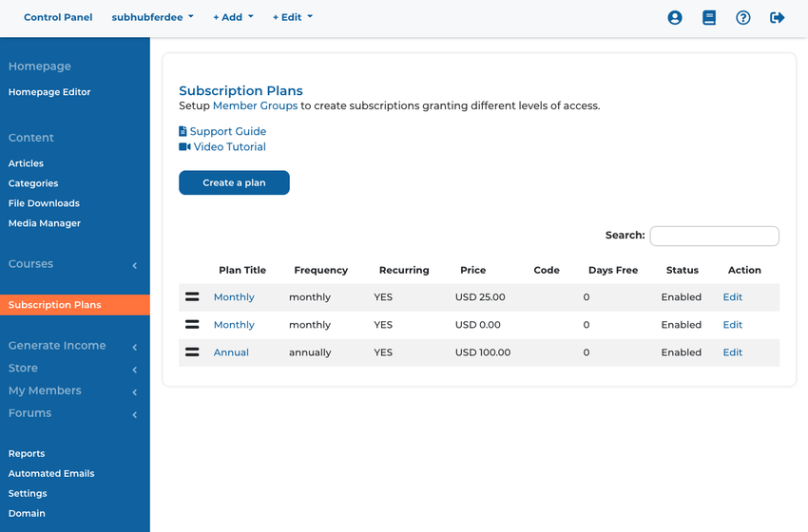Focus the Search input field
This screenshot has height=532, width=808.
click(714, 236)
